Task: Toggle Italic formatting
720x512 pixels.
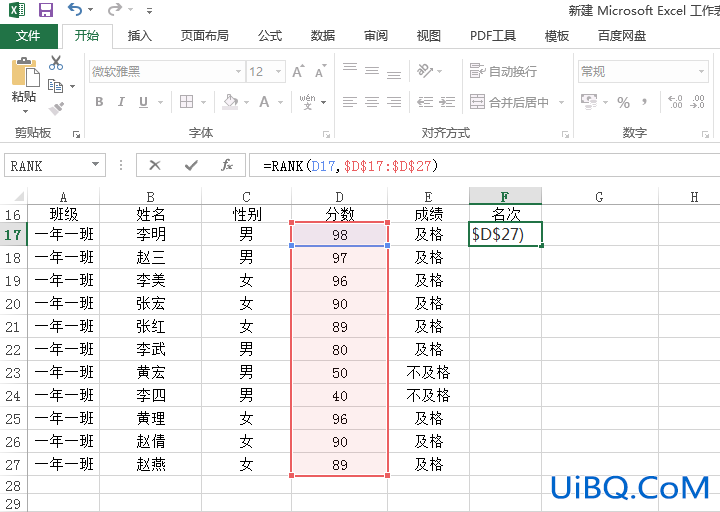Action: (121, 101)
